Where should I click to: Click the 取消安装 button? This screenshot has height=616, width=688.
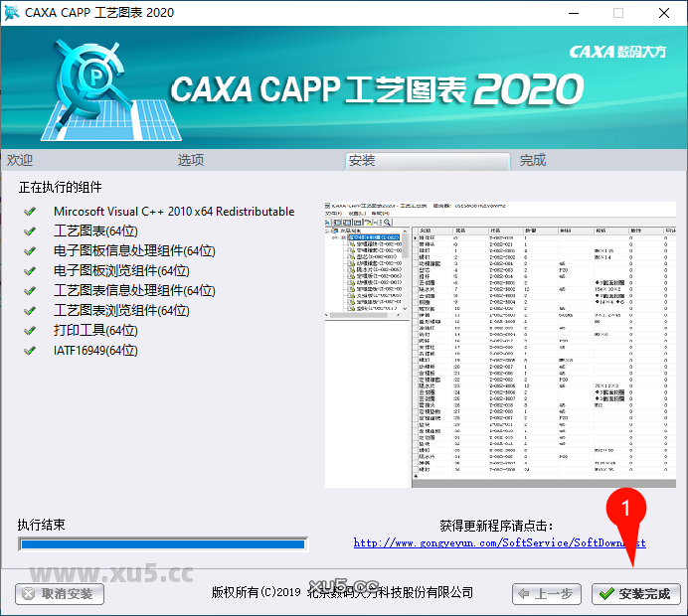60,594
